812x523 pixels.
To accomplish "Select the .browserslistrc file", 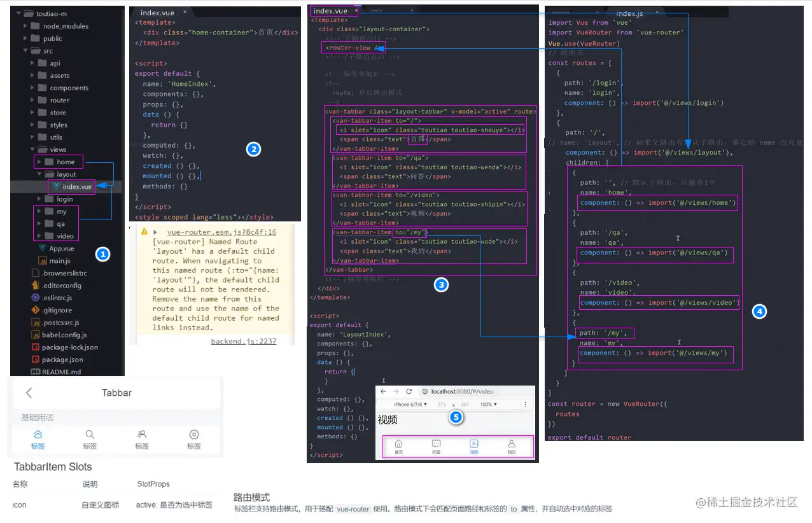I will tap(59, 273).
